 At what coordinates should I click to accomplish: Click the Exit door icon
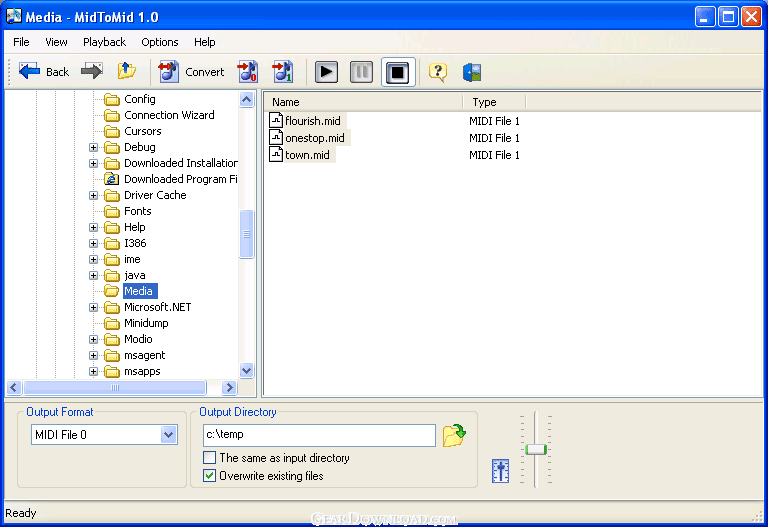pos(472,72)
